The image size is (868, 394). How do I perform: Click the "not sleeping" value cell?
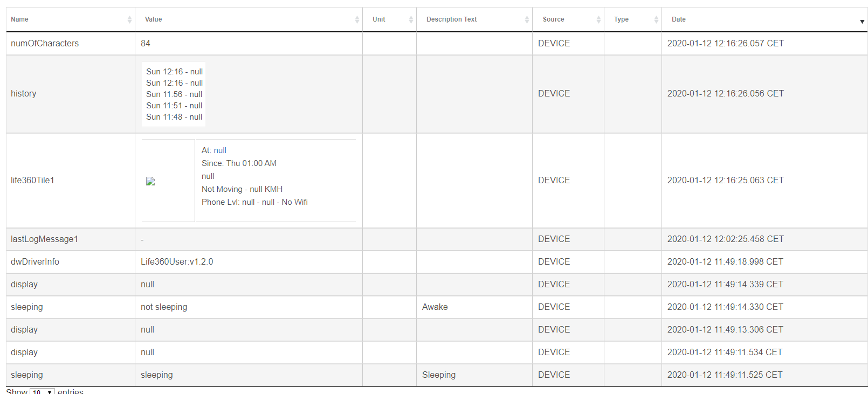click(249, 307)
